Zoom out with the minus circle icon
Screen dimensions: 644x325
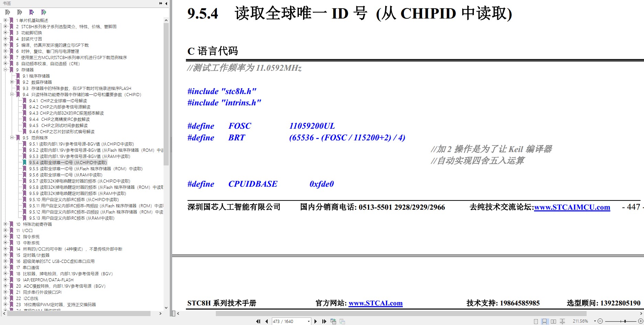click(x=600, y=321)
